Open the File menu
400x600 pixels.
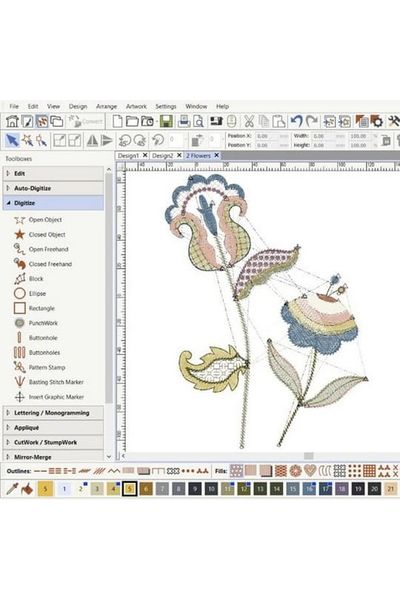pos(14,106)
